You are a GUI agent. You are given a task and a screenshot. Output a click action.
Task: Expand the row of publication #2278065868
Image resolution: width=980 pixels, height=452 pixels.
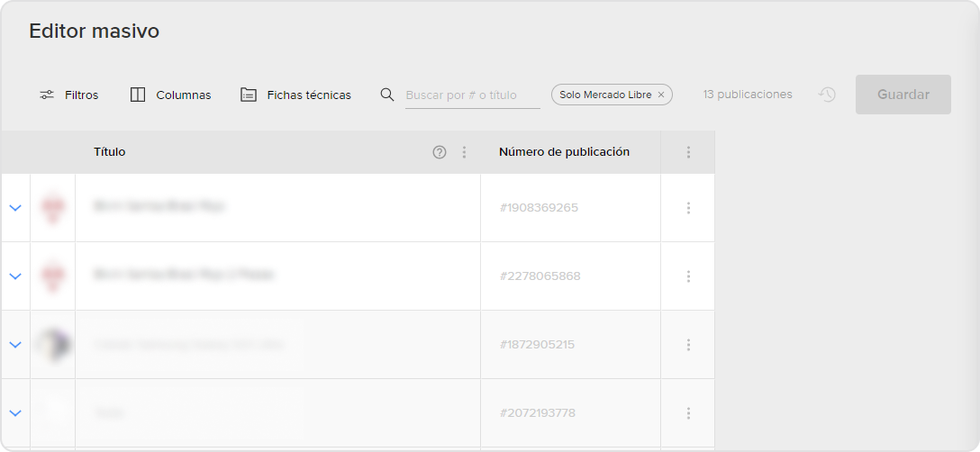click(x=15, y=276)
